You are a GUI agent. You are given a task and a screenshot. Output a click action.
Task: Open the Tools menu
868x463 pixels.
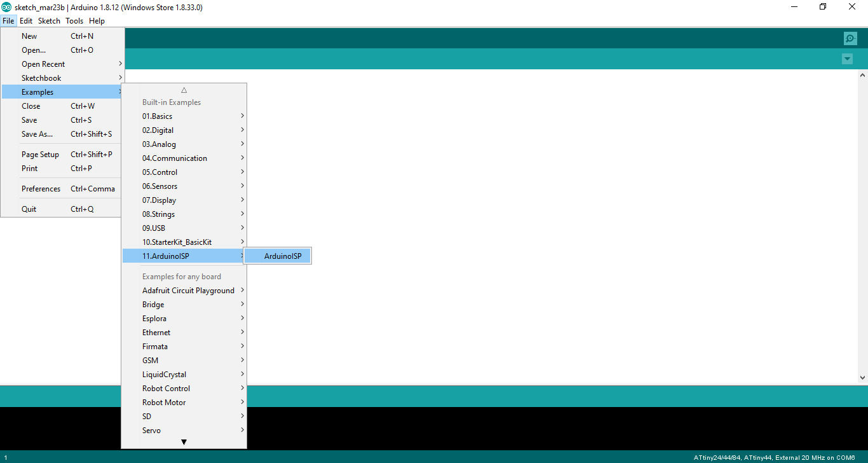(x=74, y=21)
